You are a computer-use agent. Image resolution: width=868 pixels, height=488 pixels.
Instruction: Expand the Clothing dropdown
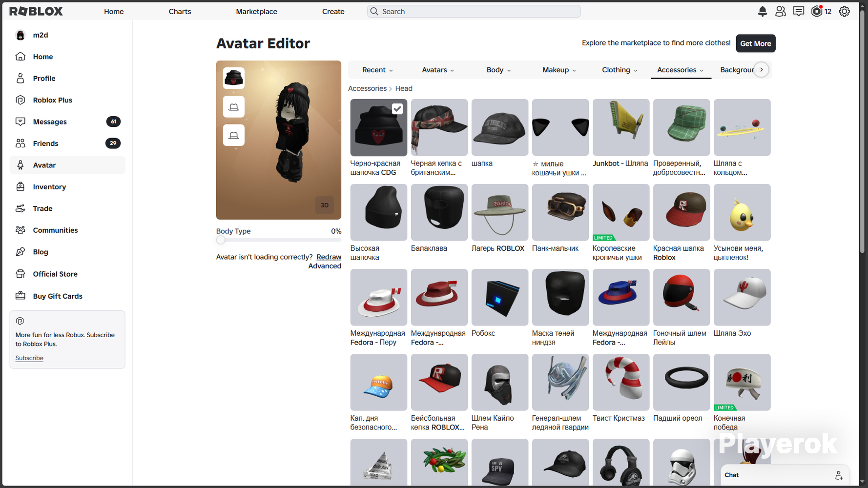(620, 70)
